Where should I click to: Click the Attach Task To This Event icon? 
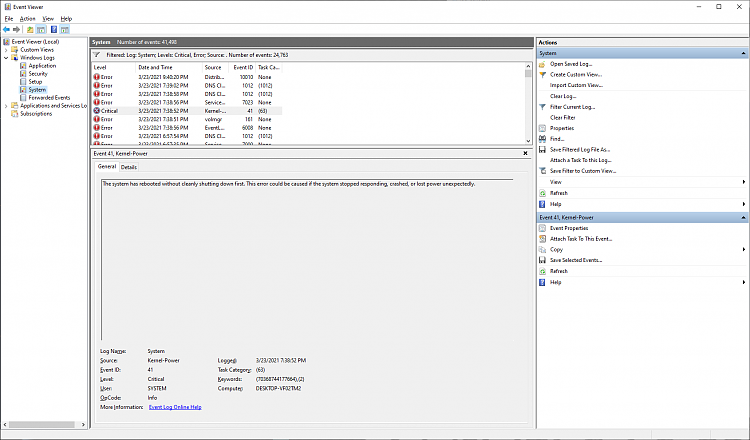542,239
